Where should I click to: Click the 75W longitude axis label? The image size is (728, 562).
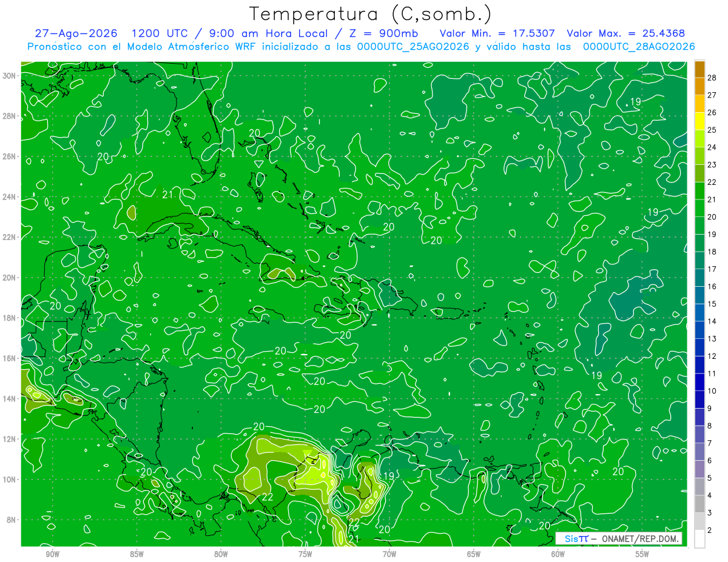[x=305, y=554]
